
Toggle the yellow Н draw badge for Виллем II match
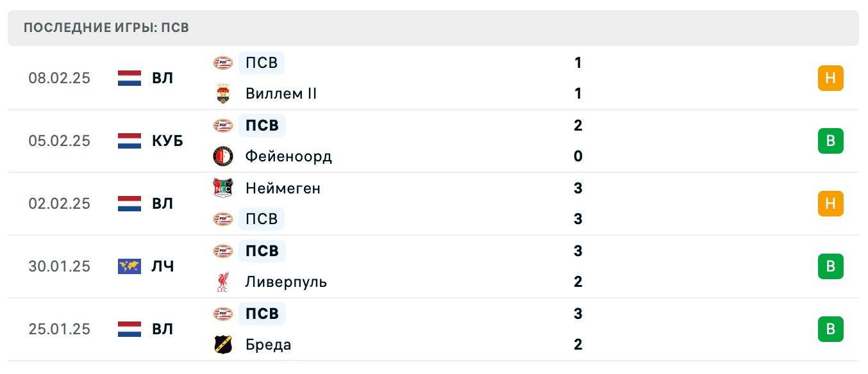tap(831, 78)
